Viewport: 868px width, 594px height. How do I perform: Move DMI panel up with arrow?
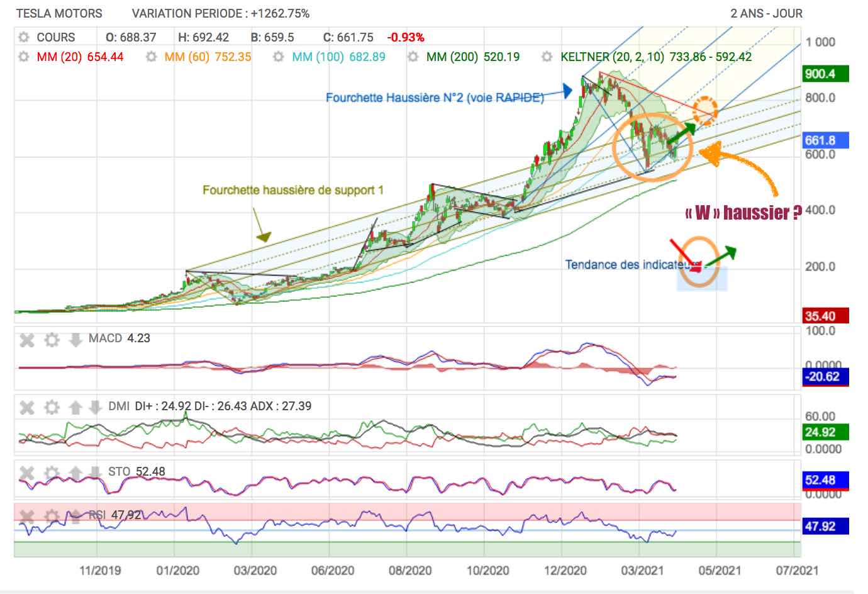point(75,407)
